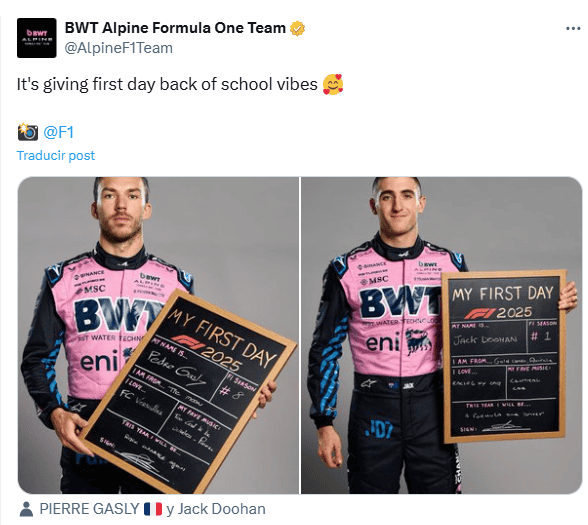Open the @F1 mention link
The height and width of the screenshot is (525, 588).
point(58,132)
